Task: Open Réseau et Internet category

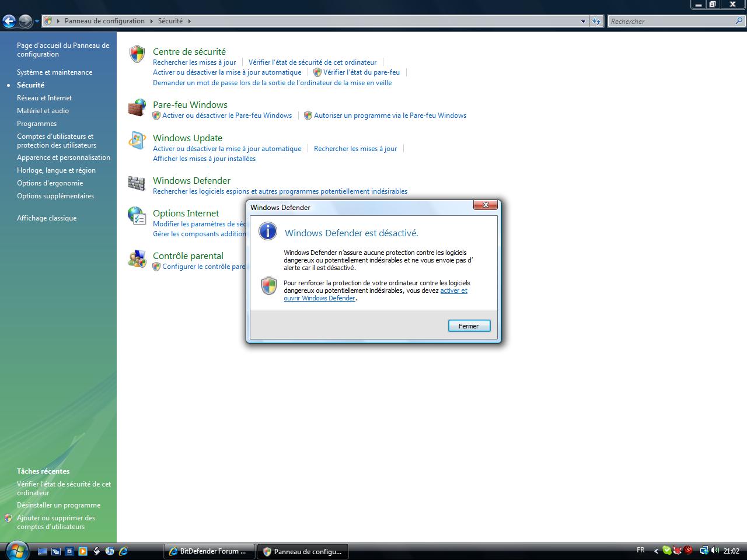Action: (x=44, y=98)
